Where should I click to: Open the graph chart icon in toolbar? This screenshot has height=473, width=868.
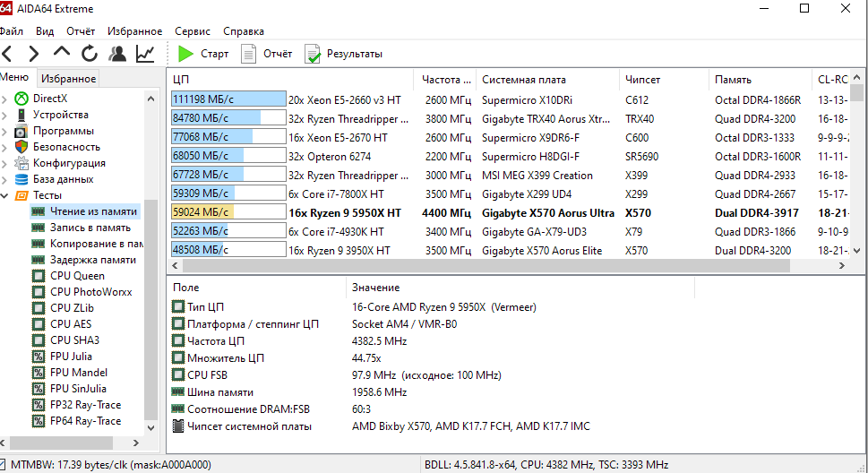145,54
